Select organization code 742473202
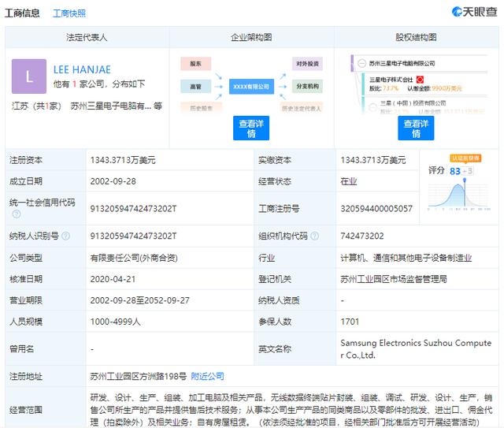The height and width of the screenshot is (428, 504). coord(362,236)
